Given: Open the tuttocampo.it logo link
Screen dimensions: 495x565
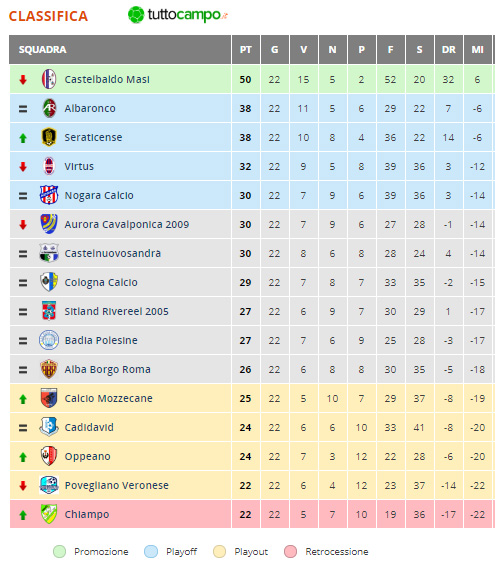Looking at the screenshot, I should pos(178,15).
